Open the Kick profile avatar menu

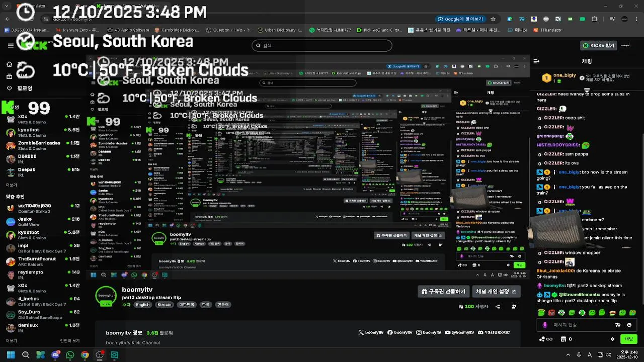(x=625, y=45)
